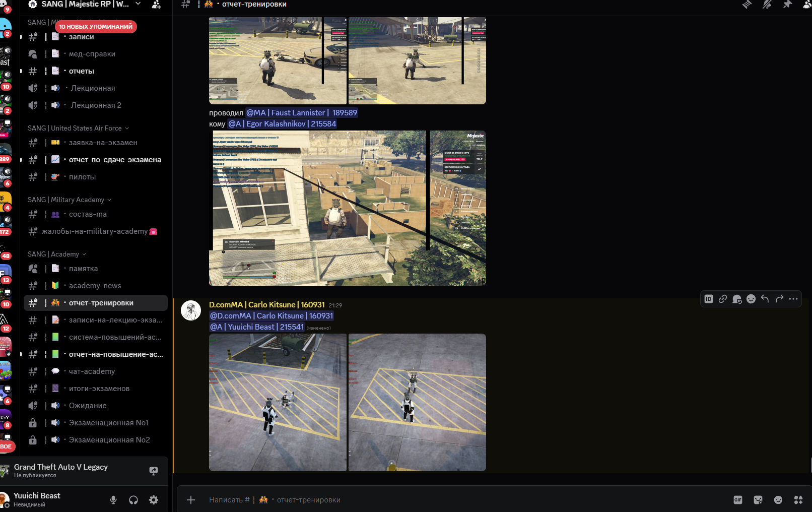This screenshot has height=512, width=812.
Task: Open user settings gear
Action: [154, 500]
